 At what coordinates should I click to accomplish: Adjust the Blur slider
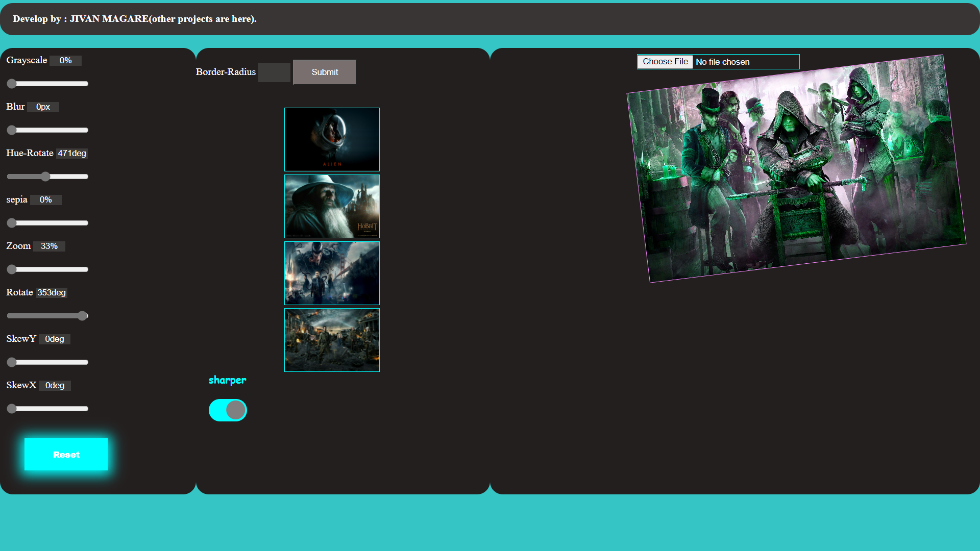click(47, 130)
